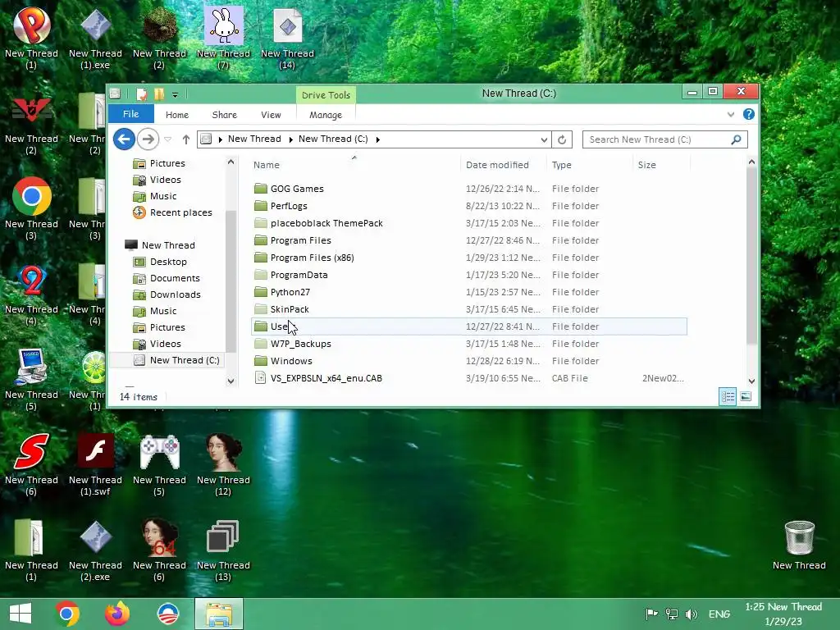Select stacked windows icon New Thread (13)
840x630 pixels.
223,550
